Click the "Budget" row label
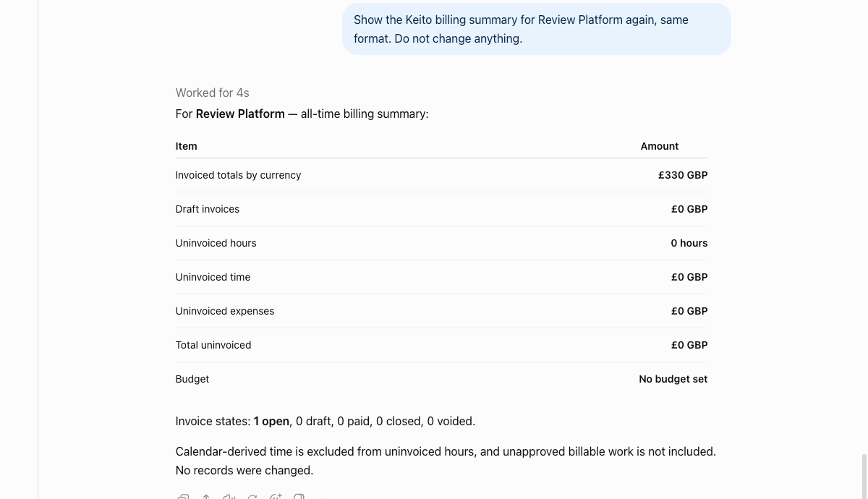868x499 pixels. click(192, 379)
